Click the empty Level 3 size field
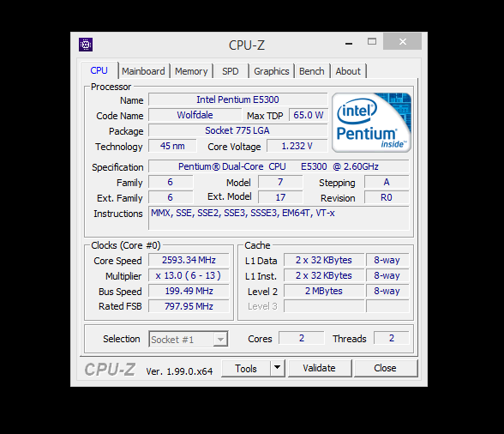The height and width of the screenshot is (434, 504). (324, 306)
